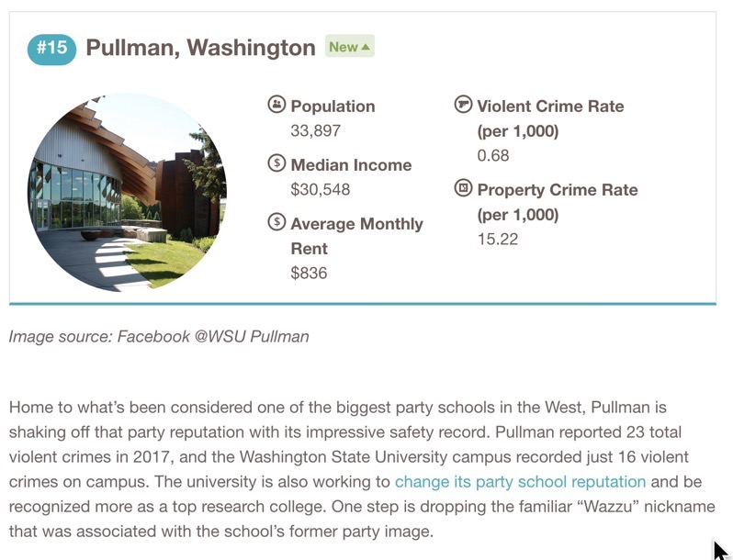The height and width of the screenshot is (560, 733).
Task: Click the Violent Crime Rate gun icon
Action: (x=463, y=104)
